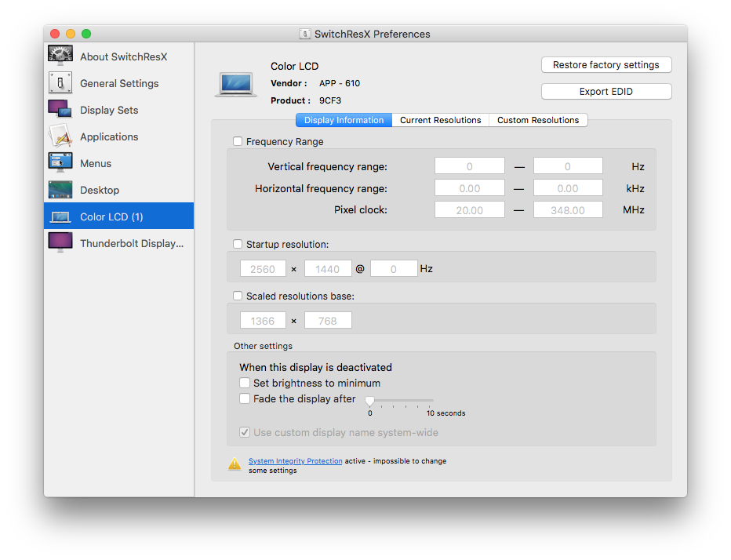Click horizontal frequency maximum field
The image size is (731, 560).
pyautogui.click(x=568, y=188)
